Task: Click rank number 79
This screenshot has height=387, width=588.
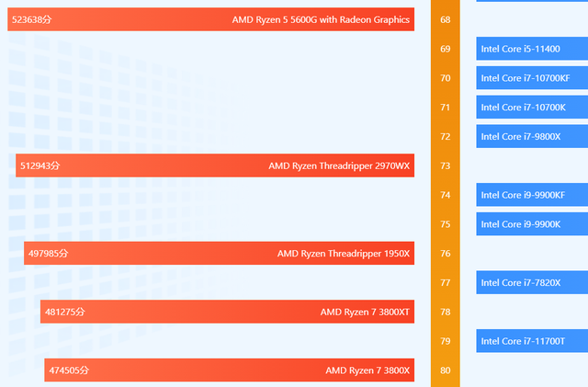Action: [445, 341]
